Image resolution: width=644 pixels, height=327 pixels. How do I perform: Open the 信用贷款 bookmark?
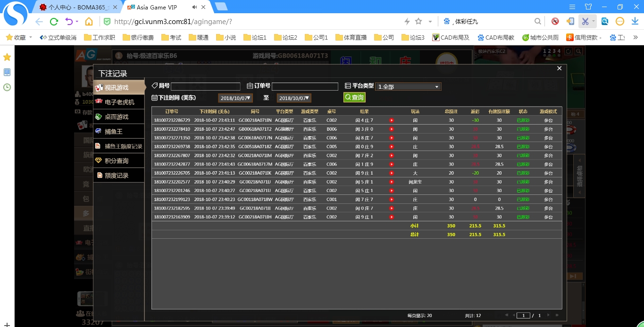(x=584, y=37)
